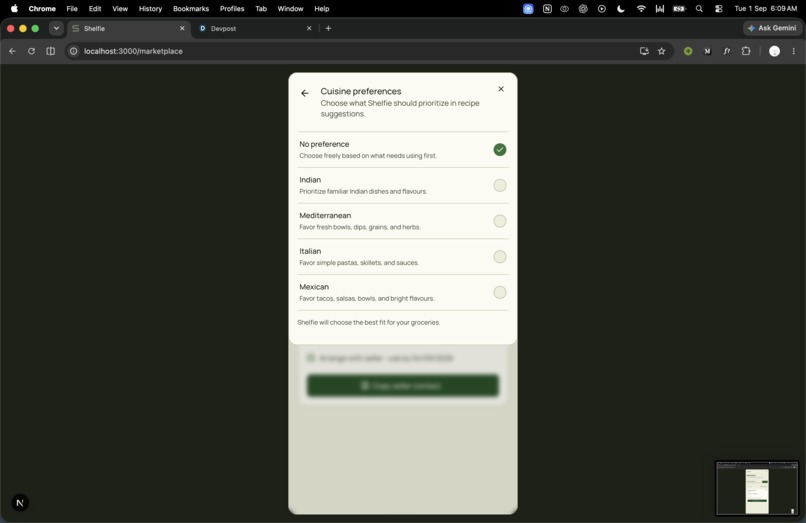This screenshot has height=523, width=806.
Task: Open the Window menu
Action: [290, 9]
